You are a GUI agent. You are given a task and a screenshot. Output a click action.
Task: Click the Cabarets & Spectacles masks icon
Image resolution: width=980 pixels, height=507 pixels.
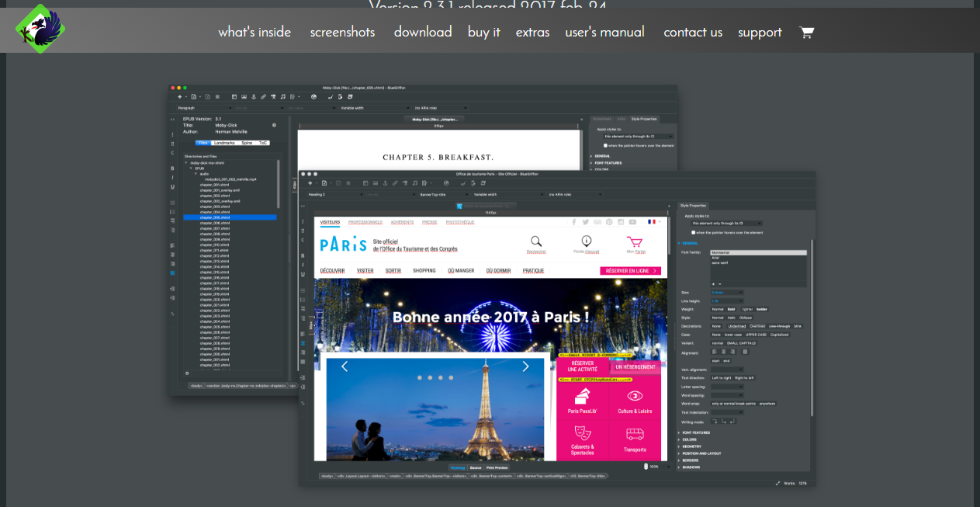click(x=582, y=433)
